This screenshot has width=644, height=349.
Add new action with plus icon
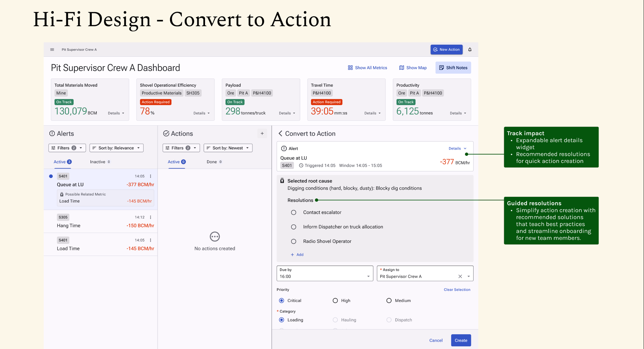262,133
